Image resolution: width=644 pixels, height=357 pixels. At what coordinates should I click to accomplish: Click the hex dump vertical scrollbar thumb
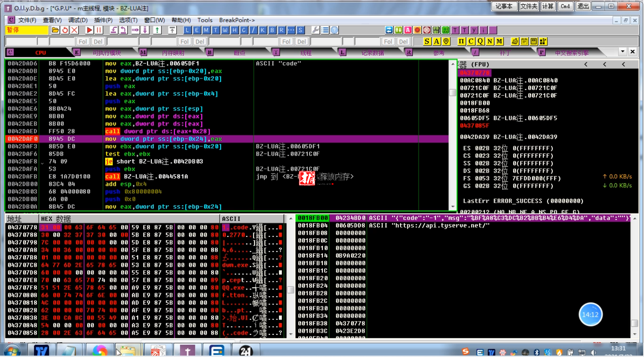290,290
